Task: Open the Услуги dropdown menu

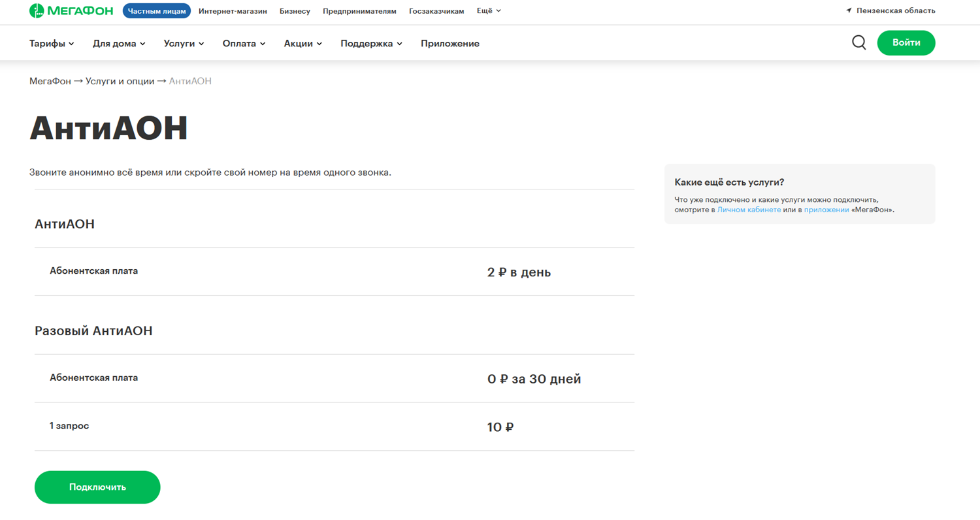Action: pyautogui.click(x=184, y=44)
